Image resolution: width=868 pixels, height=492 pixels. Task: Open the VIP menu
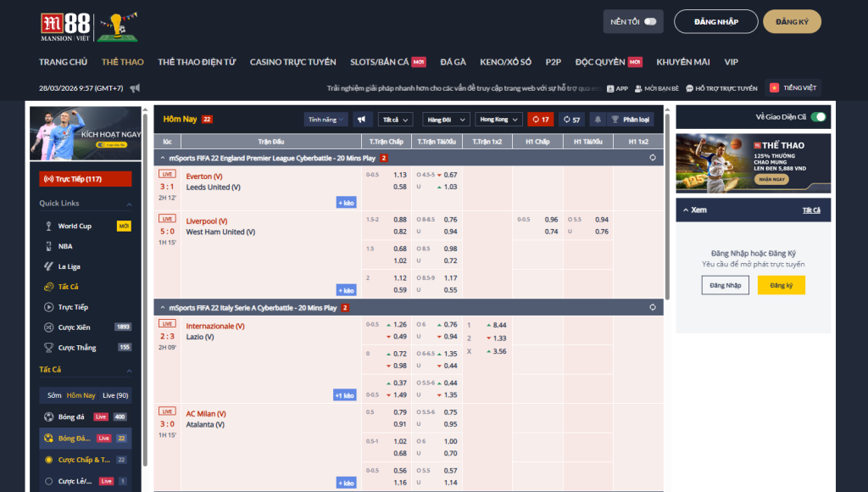click(732, 62)
